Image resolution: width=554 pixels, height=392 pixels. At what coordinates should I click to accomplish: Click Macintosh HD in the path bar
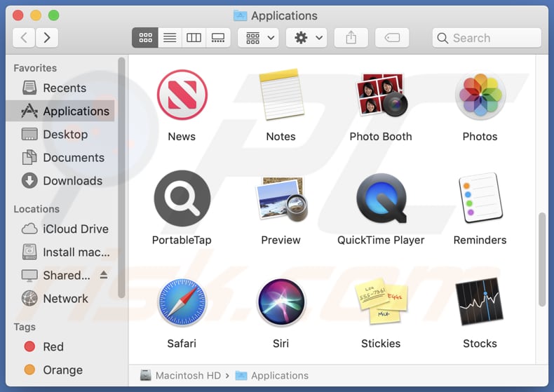tap(180, 375)
